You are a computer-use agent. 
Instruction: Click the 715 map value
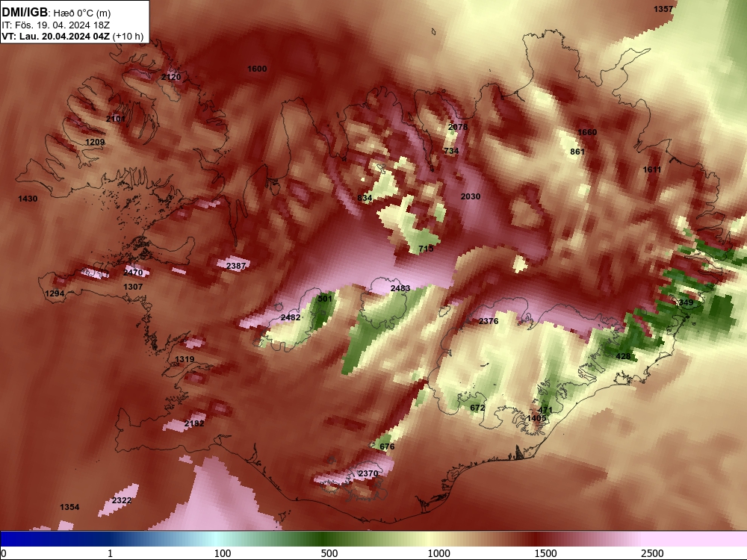[x=426, y=249]
